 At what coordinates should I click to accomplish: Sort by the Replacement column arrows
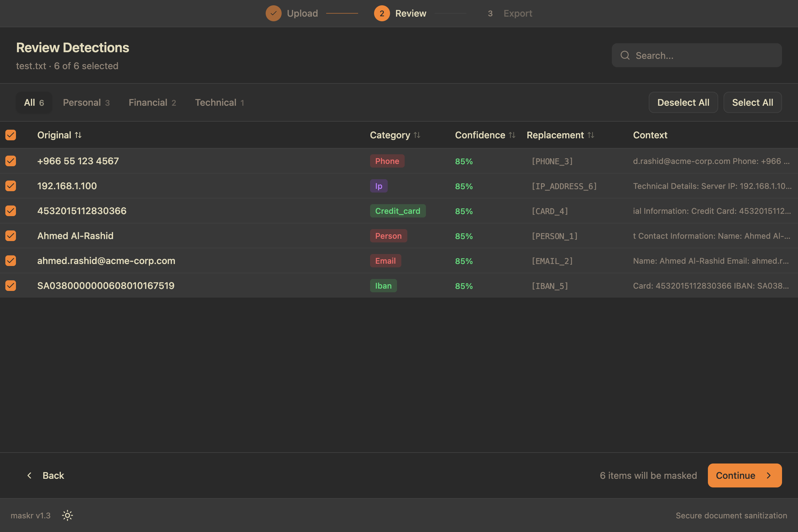coord(591,135)
